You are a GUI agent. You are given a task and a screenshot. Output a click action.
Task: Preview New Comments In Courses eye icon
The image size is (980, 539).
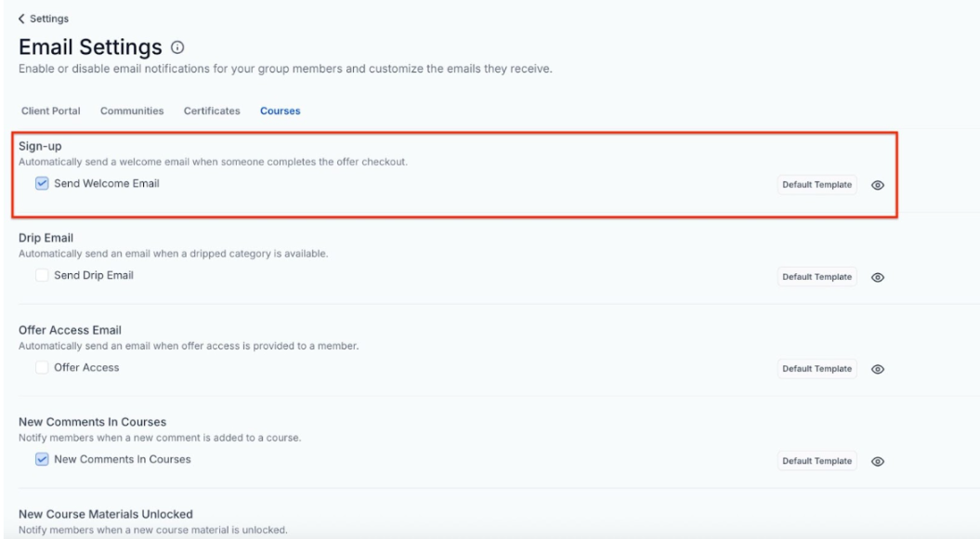tap(878, 461)
